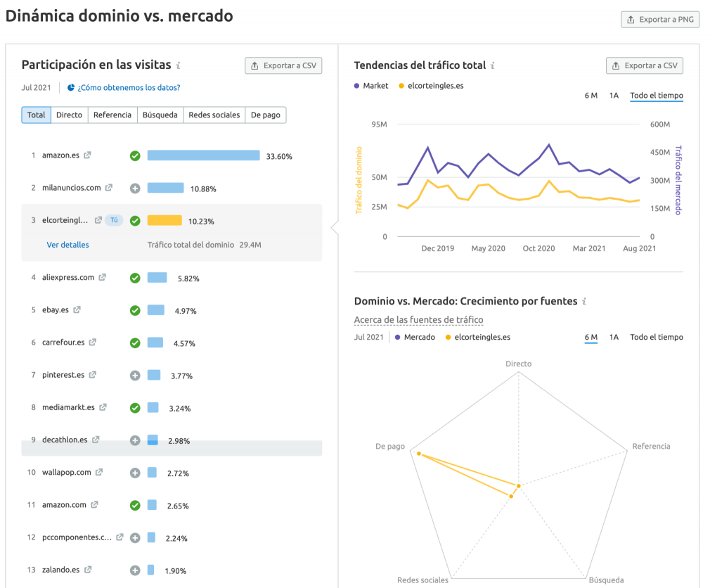Click the Tú badge on elcorteingles row
This screenshot has height=588, width=710.
[x=114, y=220]
